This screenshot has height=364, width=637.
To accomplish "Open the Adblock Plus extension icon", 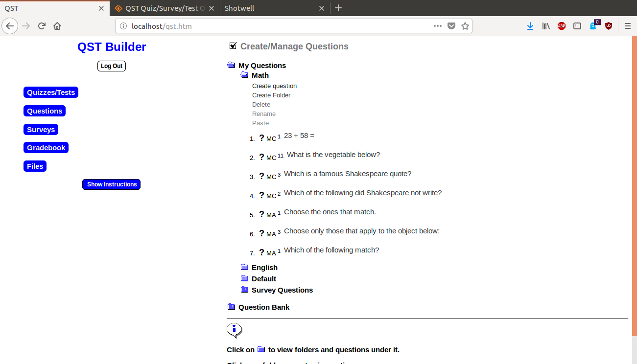I will (x=561, y=26).
